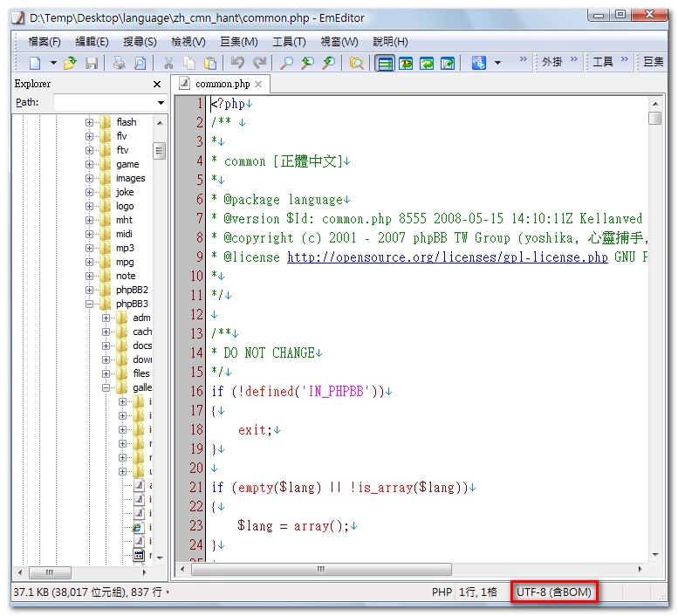This screenshot has height=616, width=678.
Task: Cut the selection with the scissors icon
Action: tap(168, 63)
